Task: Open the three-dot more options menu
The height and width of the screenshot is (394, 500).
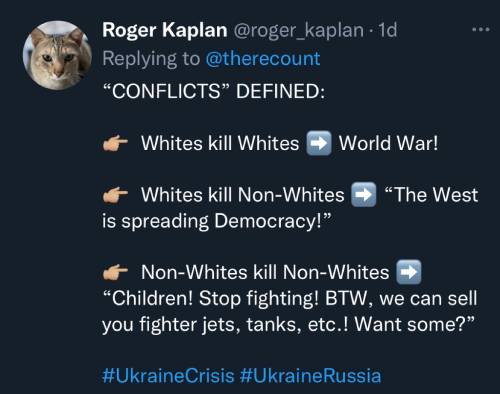Action: point(481,30)
